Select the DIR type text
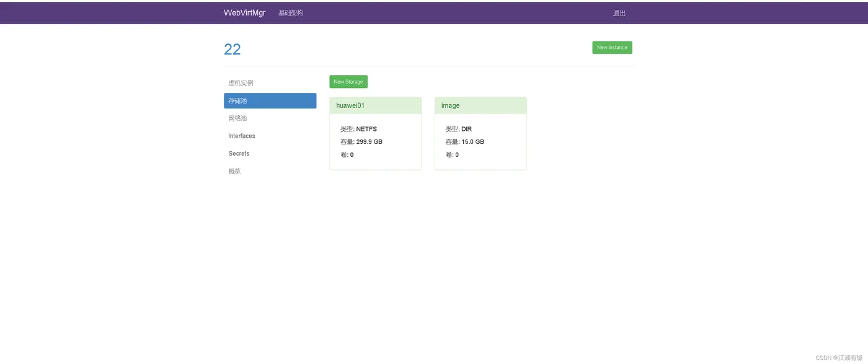The image size is (868, 364). tap(467, 129)
